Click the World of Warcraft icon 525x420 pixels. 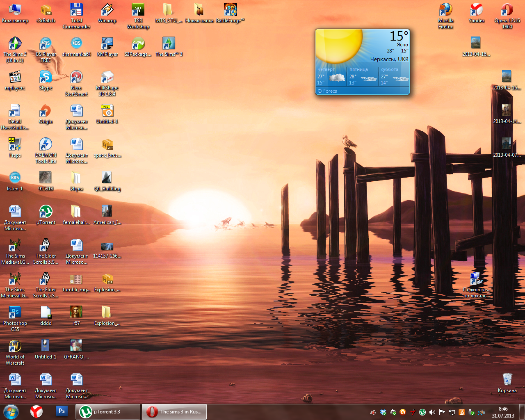(15, 346)
